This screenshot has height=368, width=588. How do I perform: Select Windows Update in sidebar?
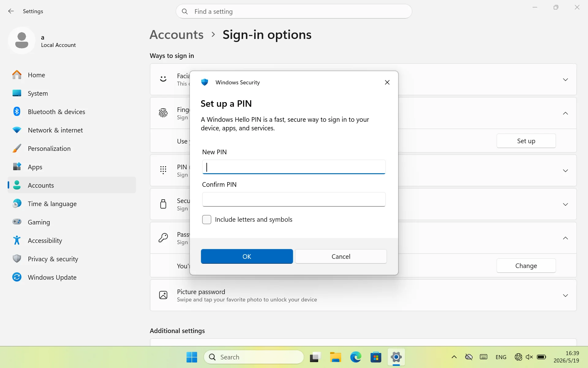click(72, 277)
